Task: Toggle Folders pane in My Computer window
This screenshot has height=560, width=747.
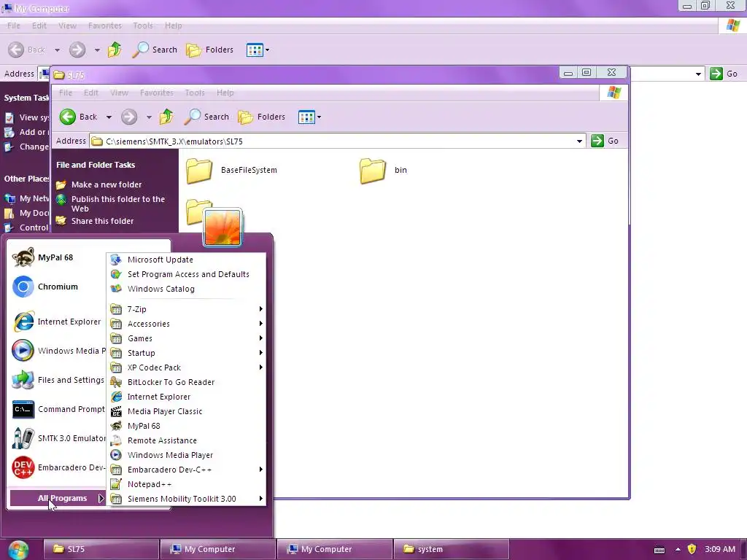Action: click(x=209, y=50)
